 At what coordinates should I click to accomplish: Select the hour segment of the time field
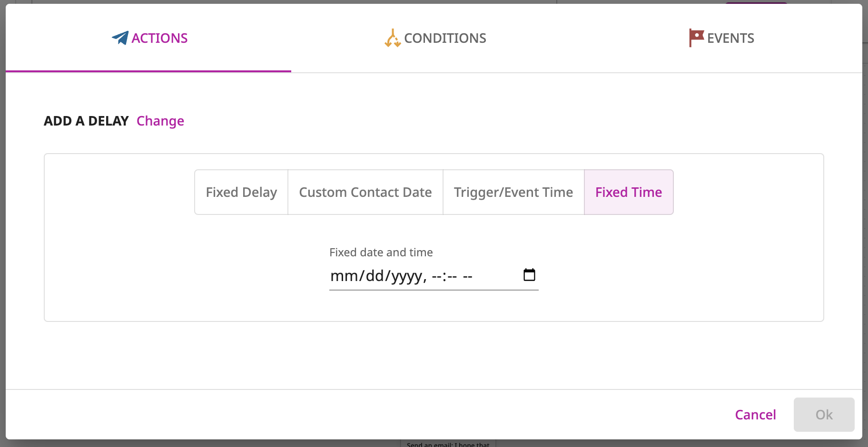[436, 276]
